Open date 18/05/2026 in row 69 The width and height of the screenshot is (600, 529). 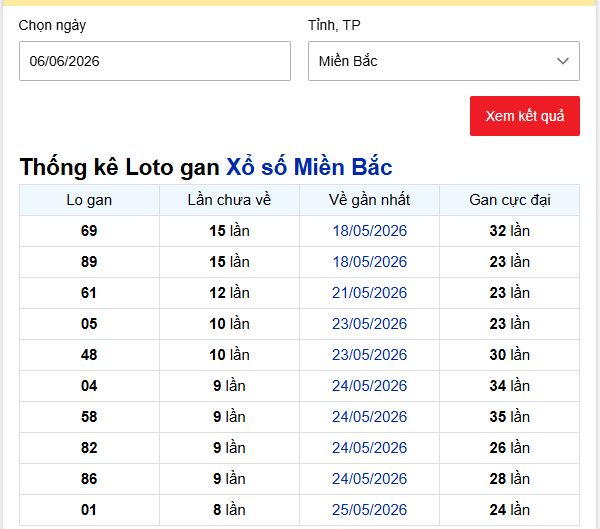click(x=369, y=231)
